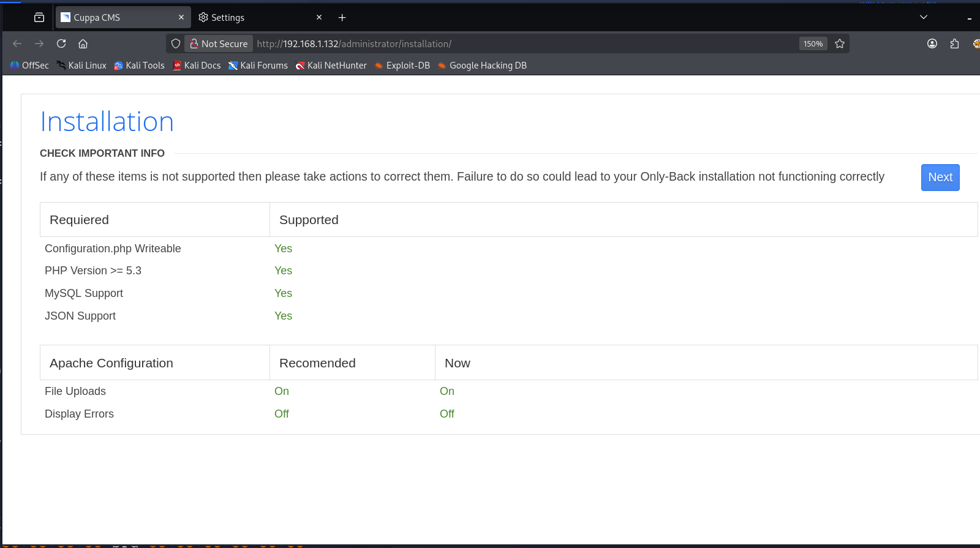Open the extensions puzzle icon
Image resolution: width=980 pixels, height=548 pixels.
(954, 43)
